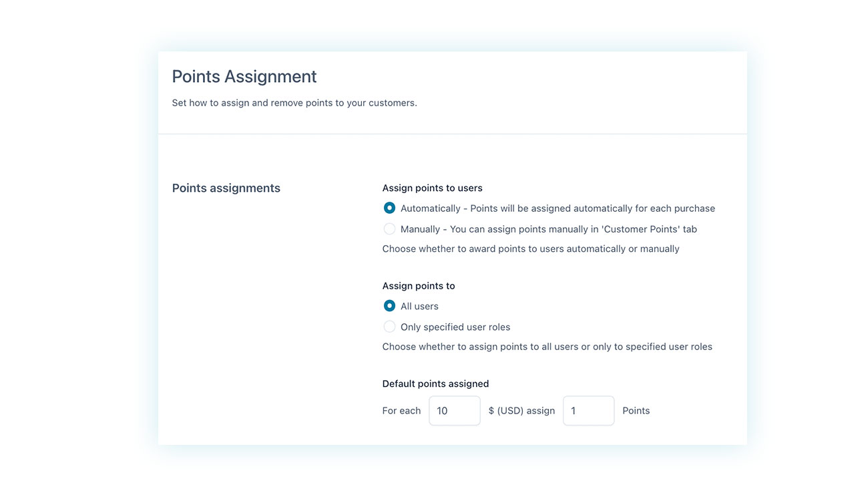Click the 'Automatically - Points will be assigned' label text
Image resolution: width=868 pixels, height=495 pixels.
tap(558, 208)
